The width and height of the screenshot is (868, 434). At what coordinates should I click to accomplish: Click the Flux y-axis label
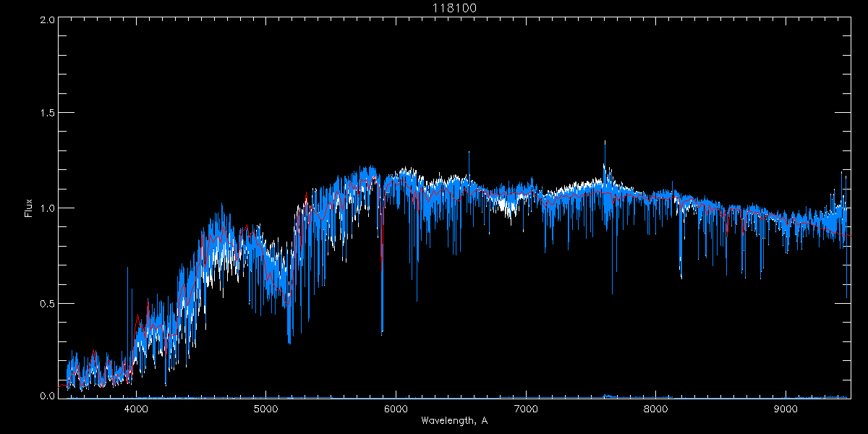click(29, 208)
